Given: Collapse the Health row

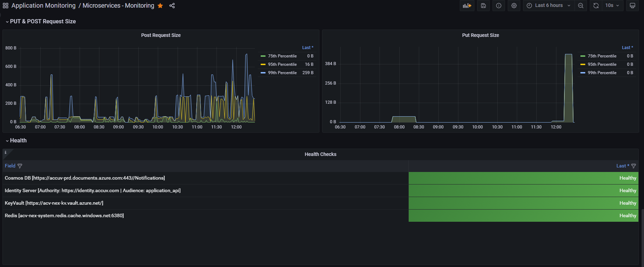Looking at the screenshot, I should pos(16,141).
